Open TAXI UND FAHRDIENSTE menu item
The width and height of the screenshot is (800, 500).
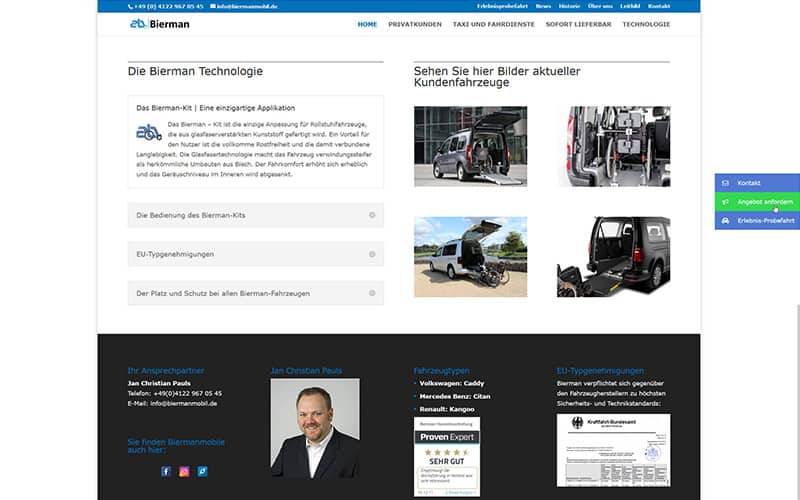pos(494,24)
